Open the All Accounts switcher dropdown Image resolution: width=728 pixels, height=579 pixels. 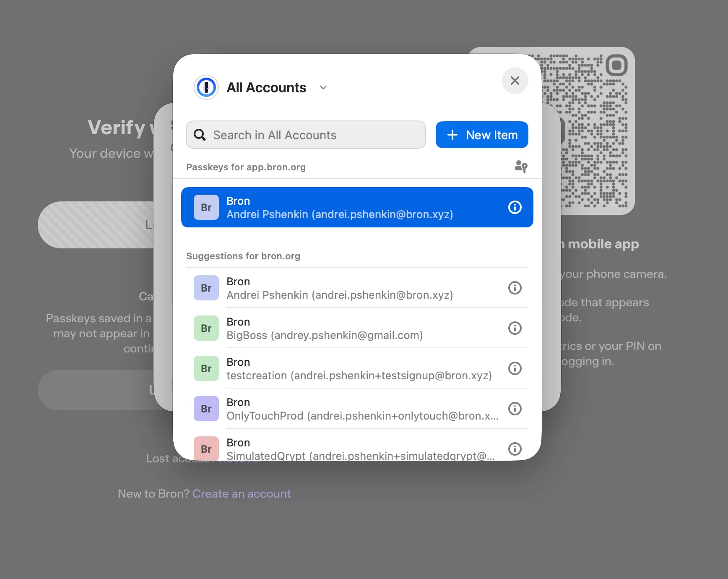click(x=261, y=87)
